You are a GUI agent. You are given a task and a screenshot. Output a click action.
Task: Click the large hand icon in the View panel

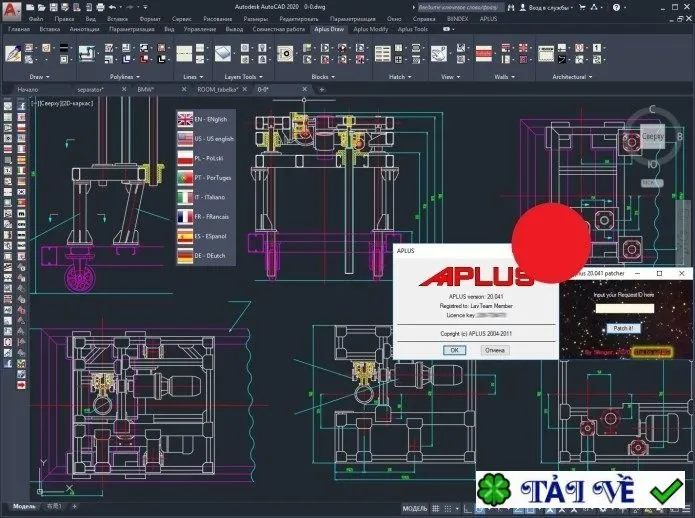point(439,54)
